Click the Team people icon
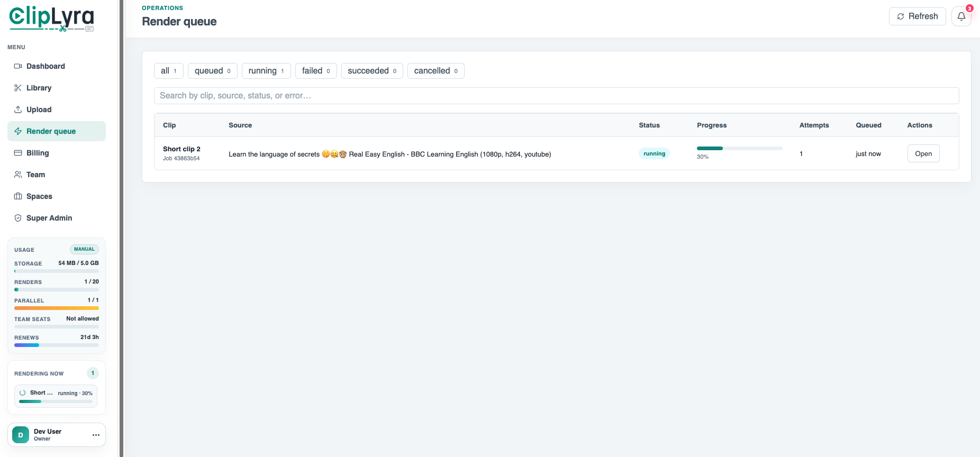 (x=18, y=175)
